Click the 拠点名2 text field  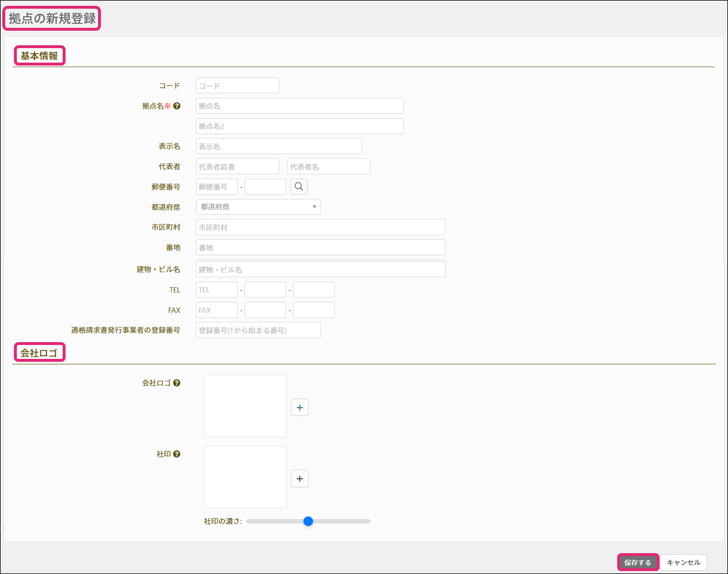pyautogui.click(x=299, y=126)
